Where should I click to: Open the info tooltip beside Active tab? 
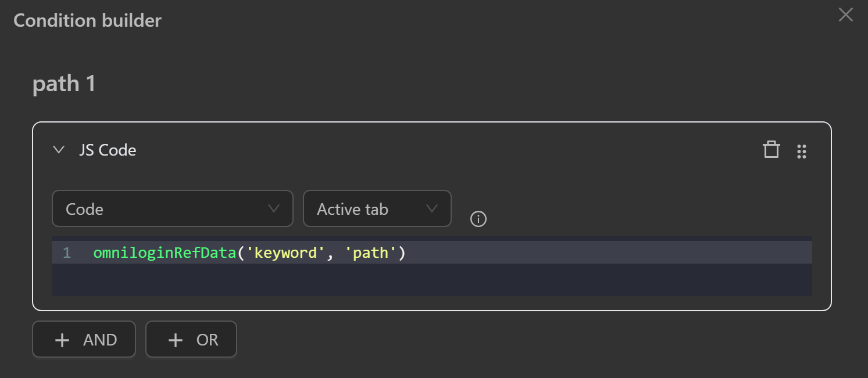[478, 219]
